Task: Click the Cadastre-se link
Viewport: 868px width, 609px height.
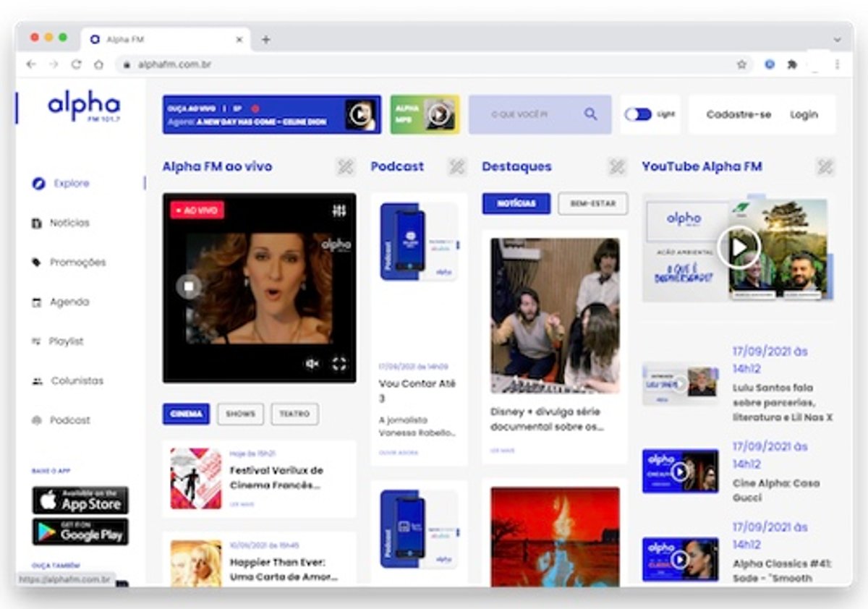Action: point(739,114)
